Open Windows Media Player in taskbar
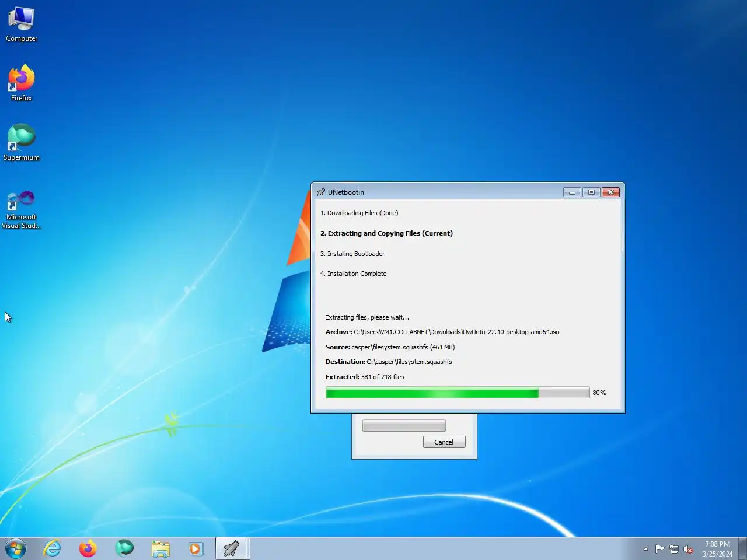This screenshot has width=747, height=560. click(196, 549)
